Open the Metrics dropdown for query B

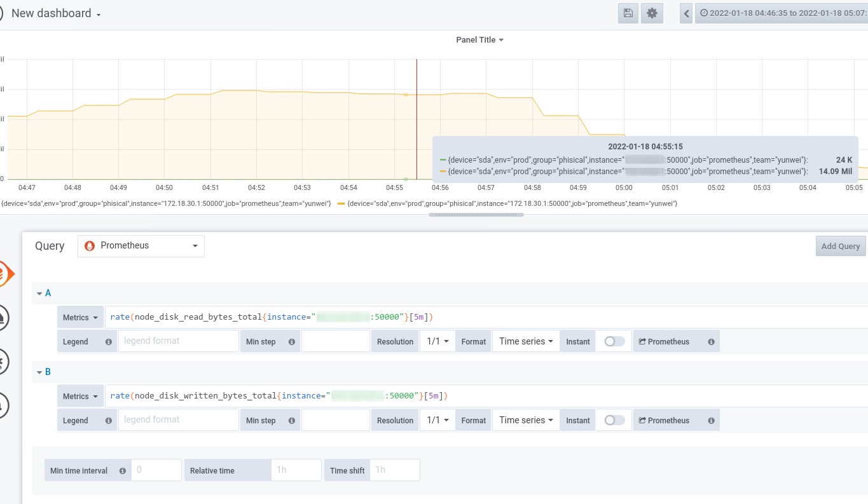(80, 396)
